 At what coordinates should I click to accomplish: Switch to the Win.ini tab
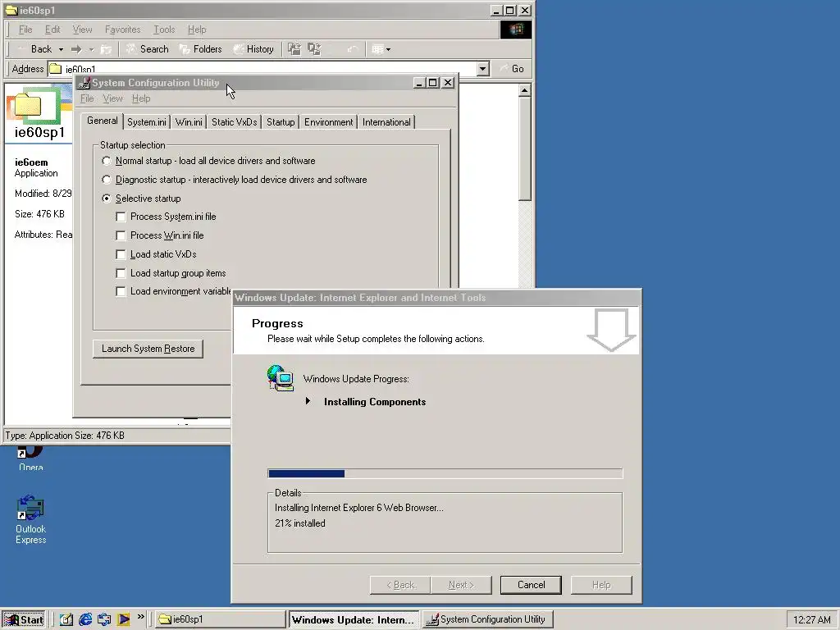click(189, 122)
